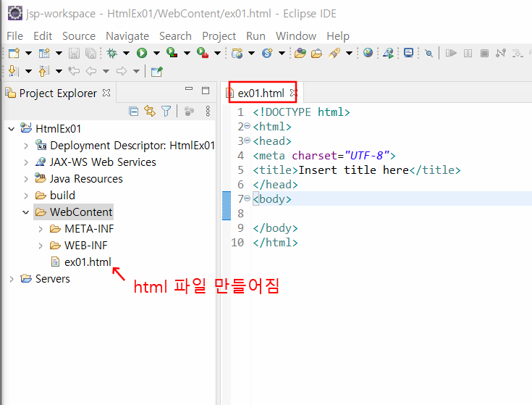Close the ex01.html editor tab
532x405 pixels.
(x=293, y=93)
